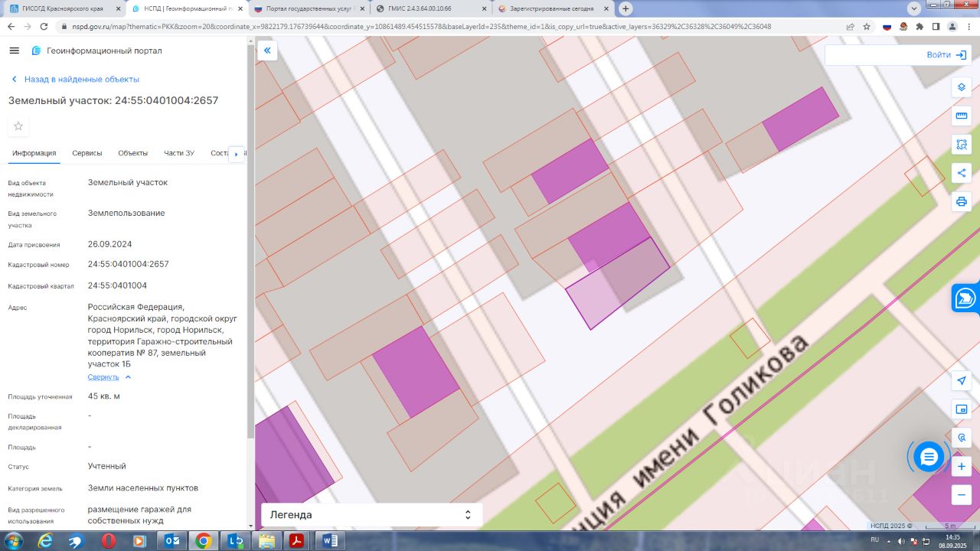
Task: Open Outlook from the taskbar
Action: point(171,541)
